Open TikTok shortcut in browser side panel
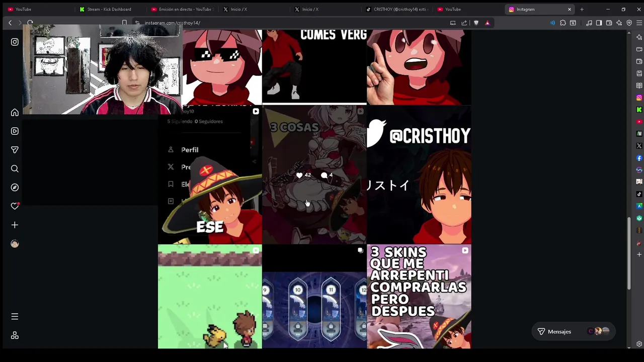The height and width of the screenshot is (362, 644). tap(639, 194)
